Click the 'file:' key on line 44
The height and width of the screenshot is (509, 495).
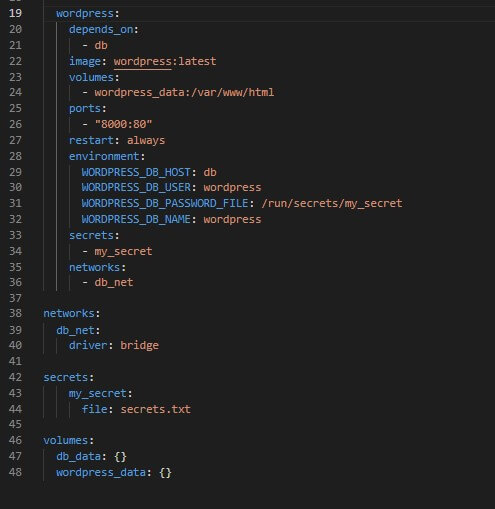pos(97,409)
